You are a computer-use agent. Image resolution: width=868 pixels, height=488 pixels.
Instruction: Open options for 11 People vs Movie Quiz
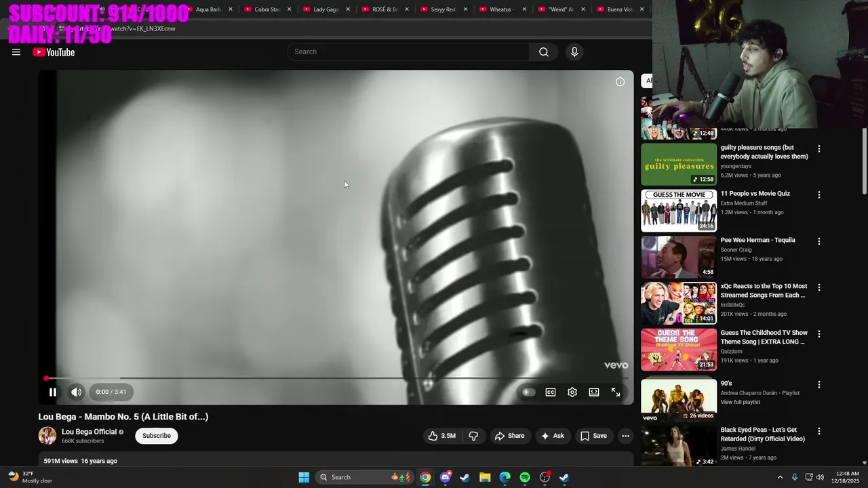(818, 195)
